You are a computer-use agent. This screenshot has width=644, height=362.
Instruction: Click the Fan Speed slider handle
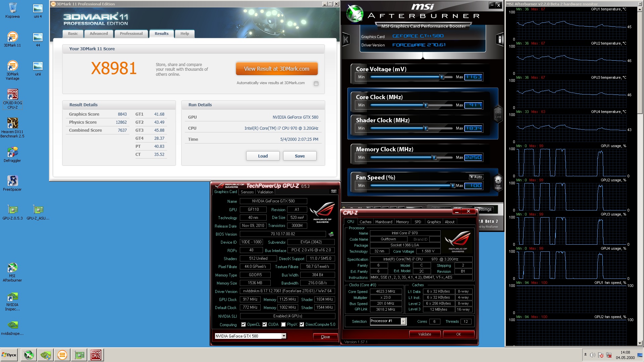[453, 186]
